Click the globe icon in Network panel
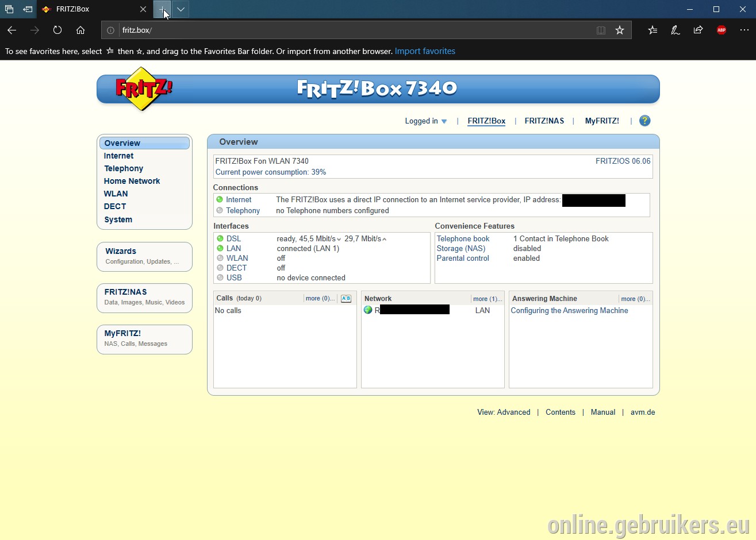Viewport: 756px width, 540px height. (368, 310)
